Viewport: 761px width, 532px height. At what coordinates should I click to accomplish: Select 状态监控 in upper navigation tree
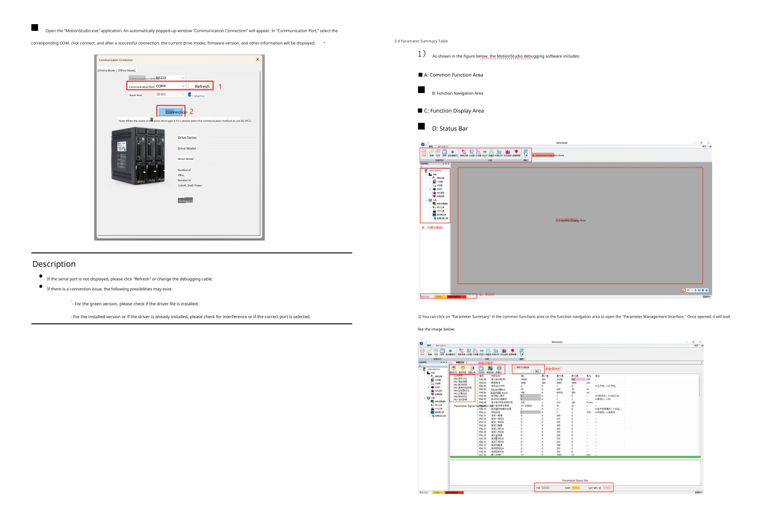441,193
